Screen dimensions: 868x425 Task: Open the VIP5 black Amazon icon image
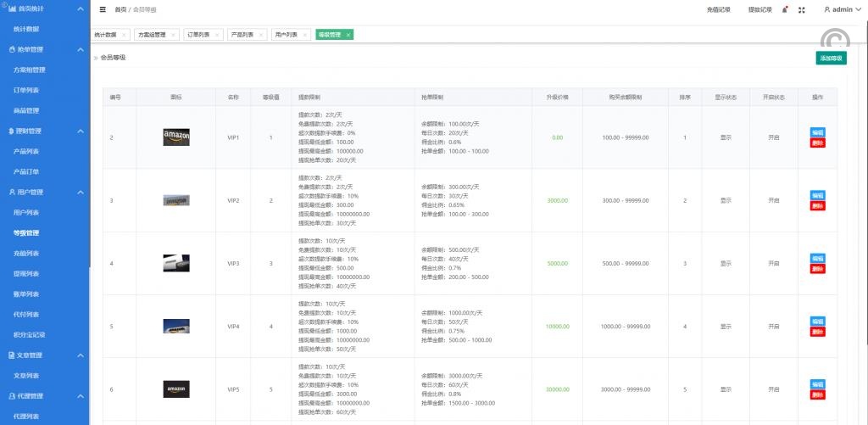(x=176, y=389)
